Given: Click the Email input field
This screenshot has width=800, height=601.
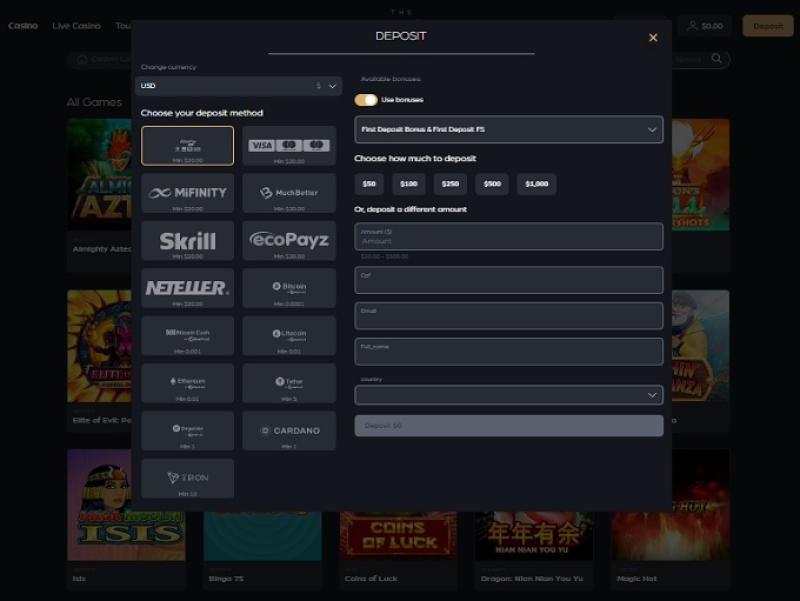Looking at the screenshot, I should pyautogui.click(x=508, y=316).
